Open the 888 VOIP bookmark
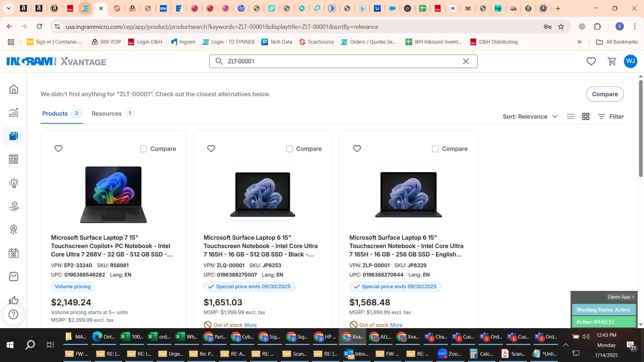This screenshot has width=644, height=362. 106,42
